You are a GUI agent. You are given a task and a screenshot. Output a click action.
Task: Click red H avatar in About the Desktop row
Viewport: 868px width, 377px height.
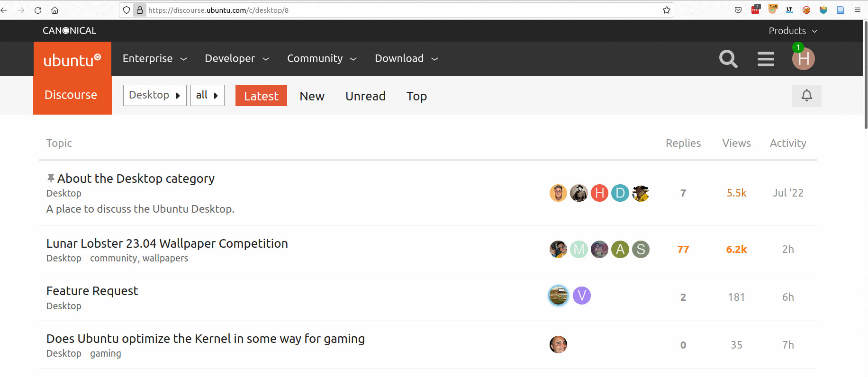pyautogui.click(x=599, y=193)
